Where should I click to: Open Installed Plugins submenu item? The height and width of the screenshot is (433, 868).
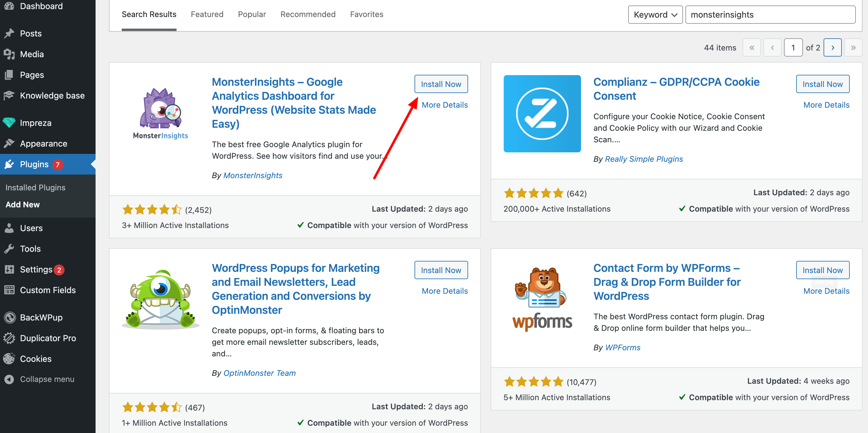click(x=35, y=187)
